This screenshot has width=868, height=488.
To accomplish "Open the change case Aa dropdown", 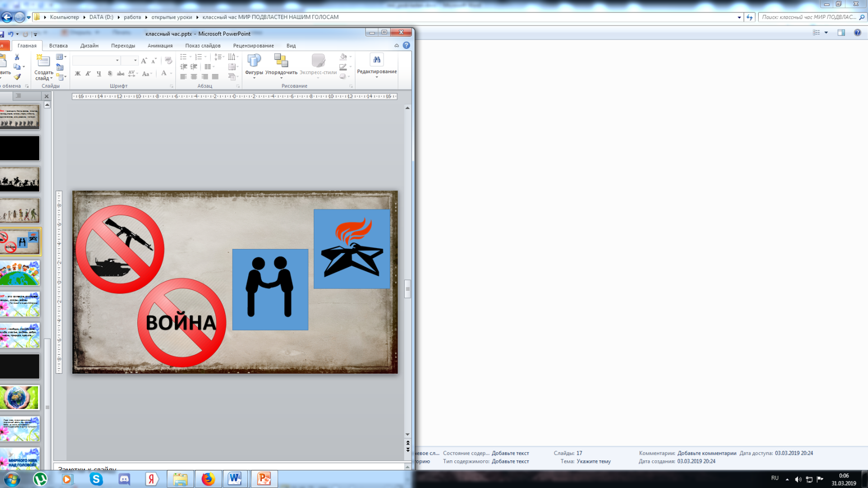I will 146,74.
